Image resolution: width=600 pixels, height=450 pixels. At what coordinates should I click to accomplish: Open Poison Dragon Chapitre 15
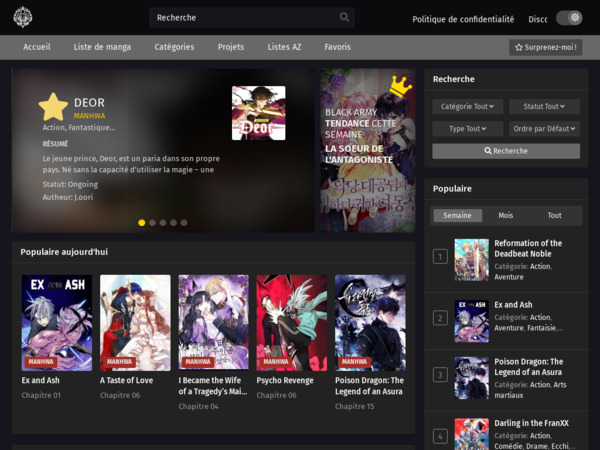354,406
